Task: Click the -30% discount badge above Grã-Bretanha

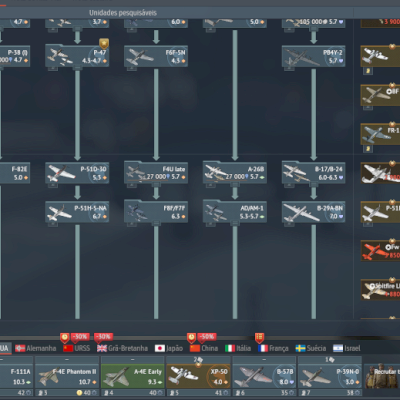Action: [x=103, y=337]
